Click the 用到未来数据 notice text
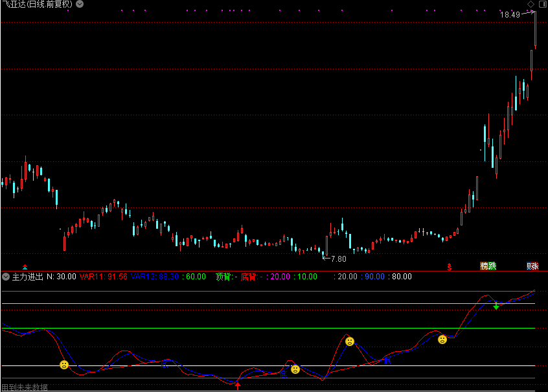 coord(24,387)
